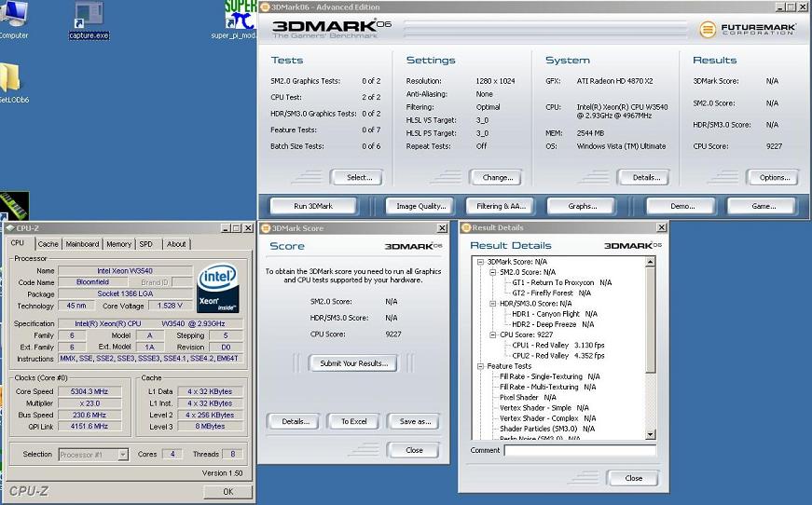The image size is (812, 505).
Task: Collapse the CPU Score tree node
Action: point(491,334)
